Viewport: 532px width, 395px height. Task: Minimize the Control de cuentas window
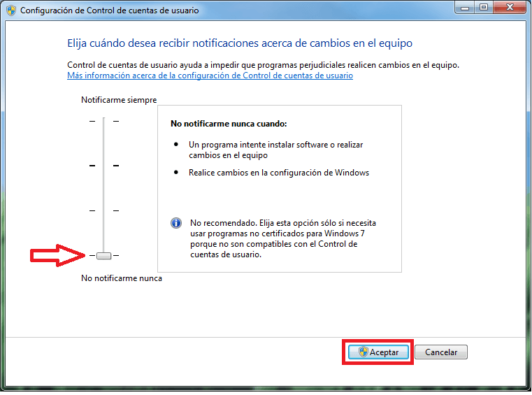click(x=465, y=8)
